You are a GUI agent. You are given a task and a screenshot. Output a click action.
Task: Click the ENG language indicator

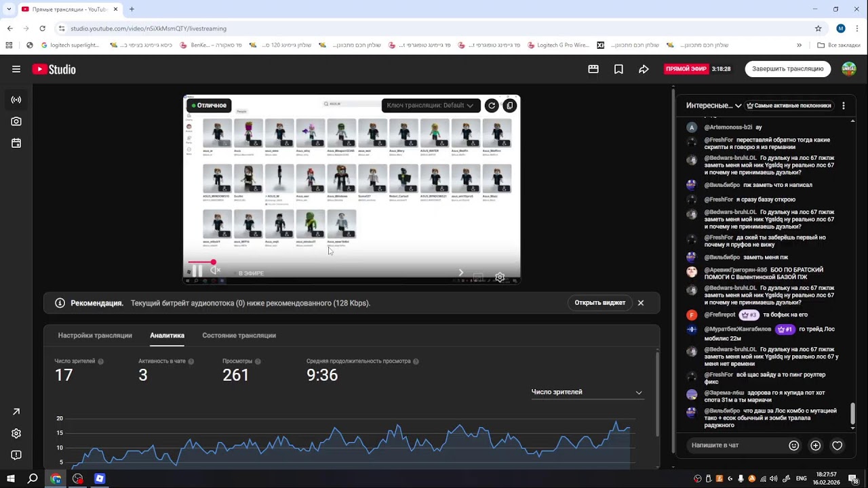[x=801, y=479]
